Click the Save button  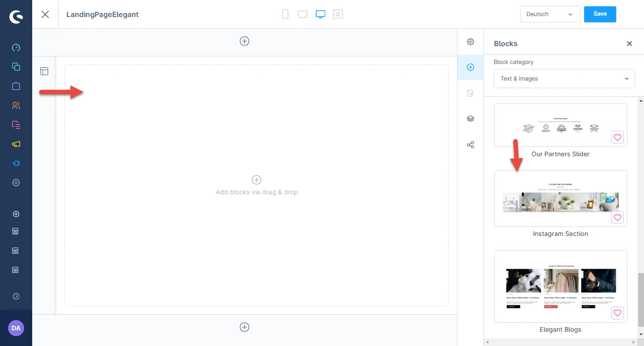coord(600,14)
